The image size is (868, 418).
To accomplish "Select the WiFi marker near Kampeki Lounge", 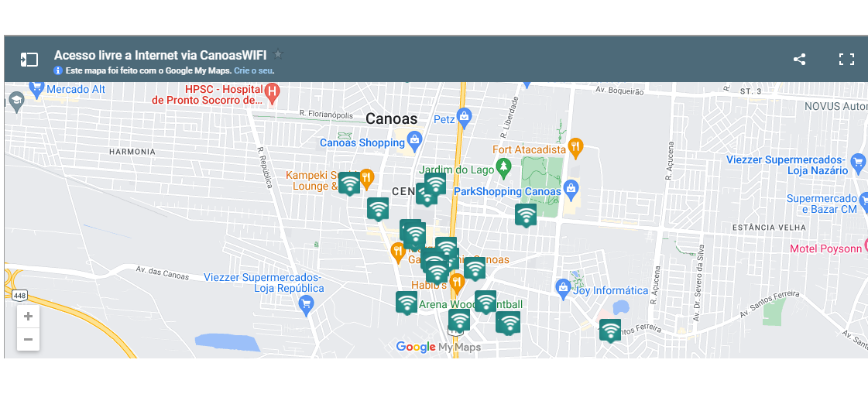I will click(349, 183).
